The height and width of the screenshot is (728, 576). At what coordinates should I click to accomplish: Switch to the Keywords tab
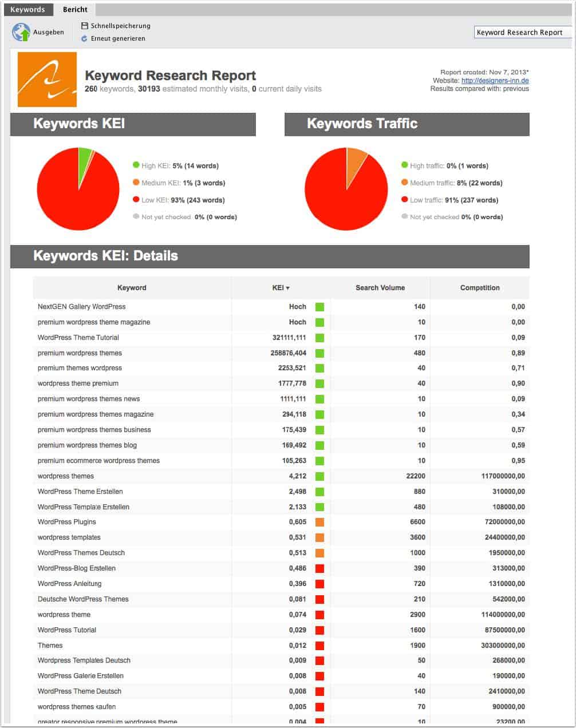pos(27,9)
